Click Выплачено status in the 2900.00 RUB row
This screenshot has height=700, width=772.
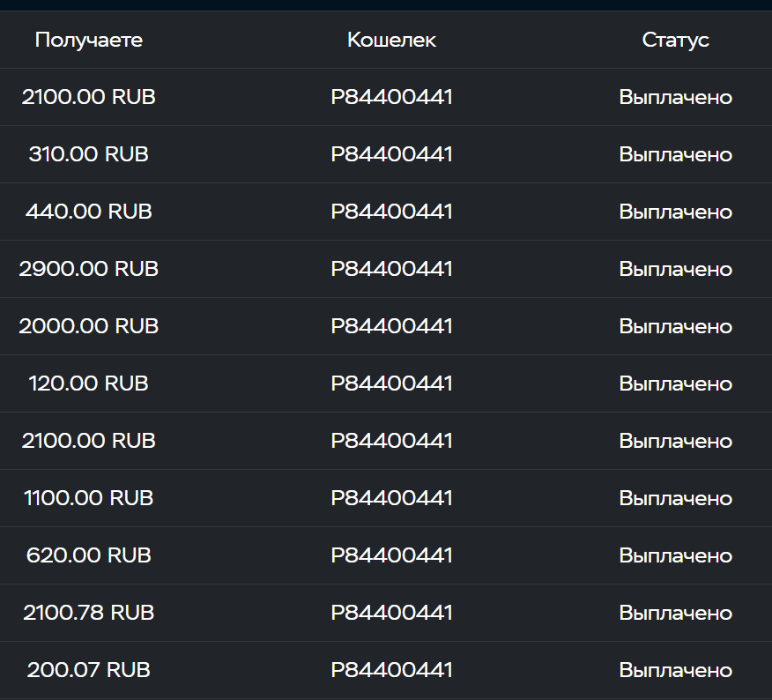point(675,269)
